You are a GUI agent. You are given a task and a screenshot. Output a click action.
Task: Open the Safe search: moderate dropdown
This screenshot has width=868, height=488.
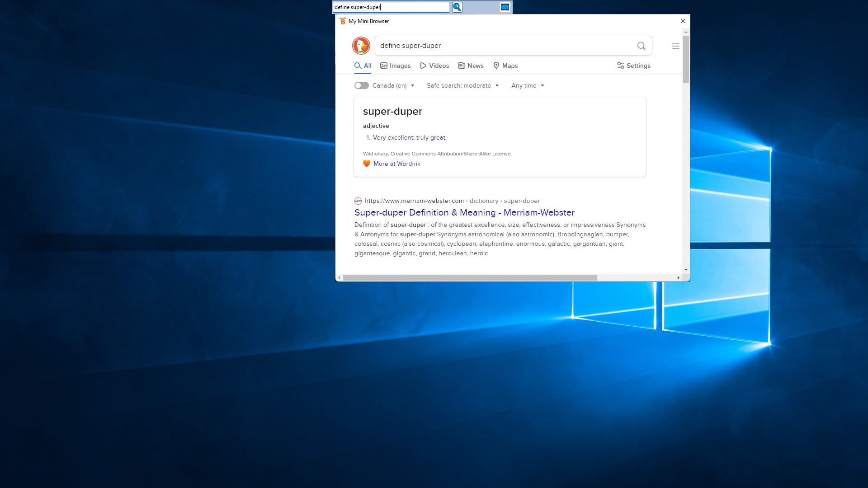pyautogui.click(x=462, y=85)
